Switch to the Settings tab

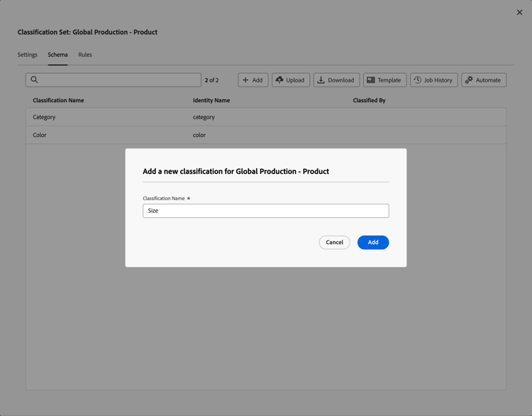28,55
